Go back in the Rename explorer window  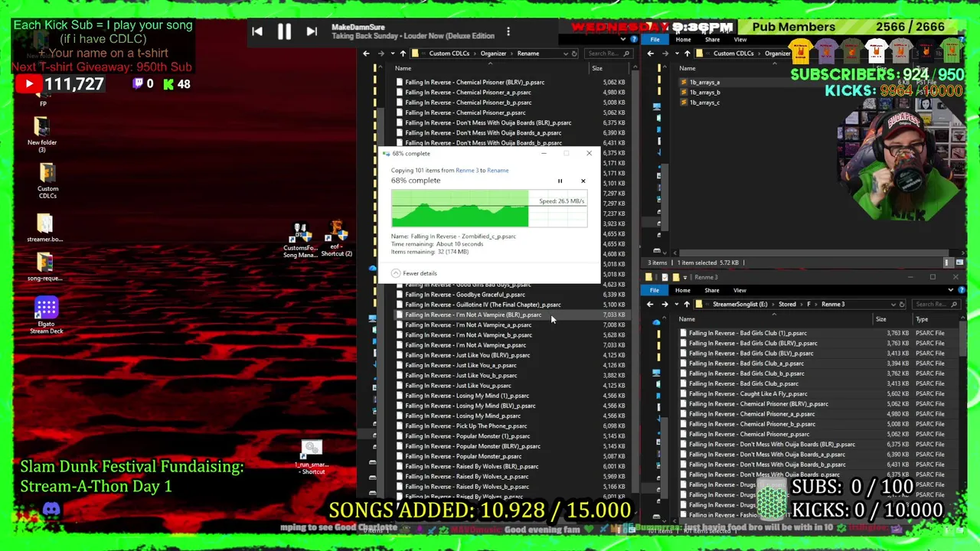[366, 54]
